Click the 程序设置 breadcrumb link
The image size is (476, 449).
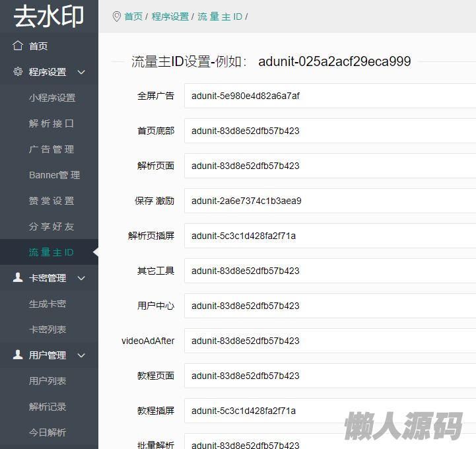(170, 17)
